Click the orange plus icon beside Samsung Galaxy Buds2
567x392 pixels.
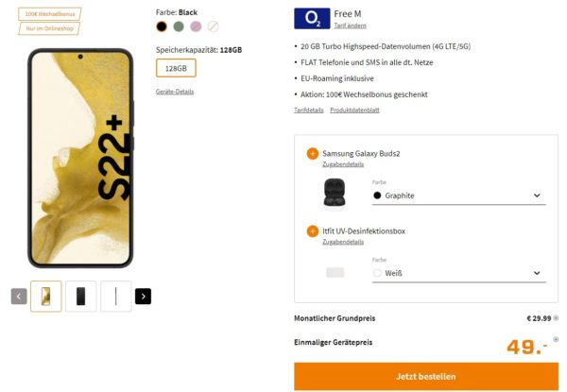[313, 153]
